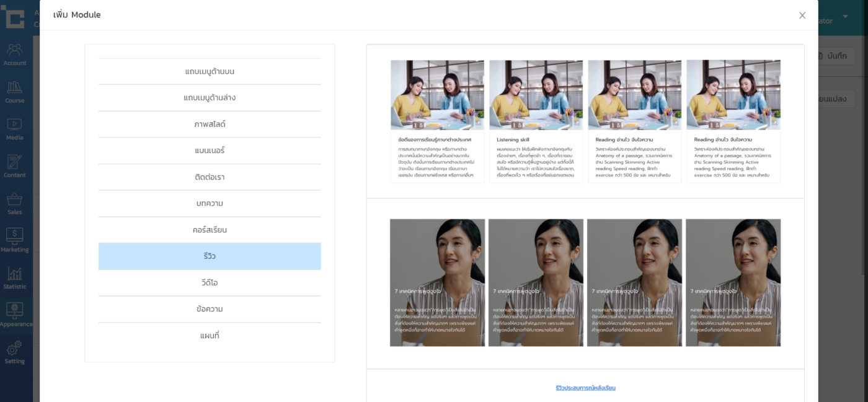
Task: Click the บันทึก save button
Action: coord(836,56)
